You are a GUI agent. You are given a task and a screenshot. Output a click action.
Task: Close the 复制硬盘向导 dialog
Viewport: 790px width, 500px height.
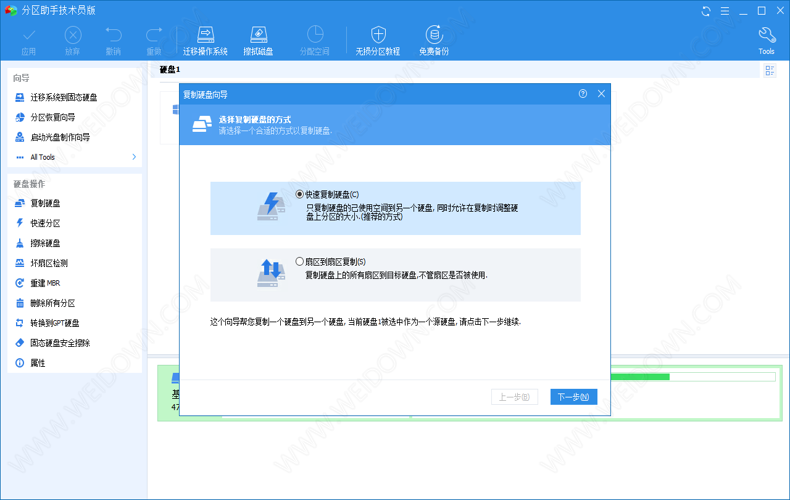pyautogui.click(x=601, y=93)
